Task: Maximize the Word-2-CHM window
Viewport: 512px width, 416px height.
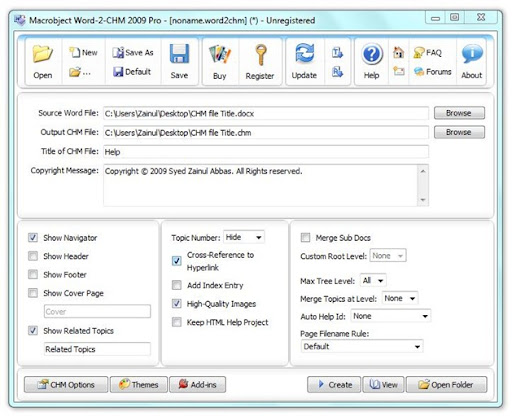Action: 454,17
